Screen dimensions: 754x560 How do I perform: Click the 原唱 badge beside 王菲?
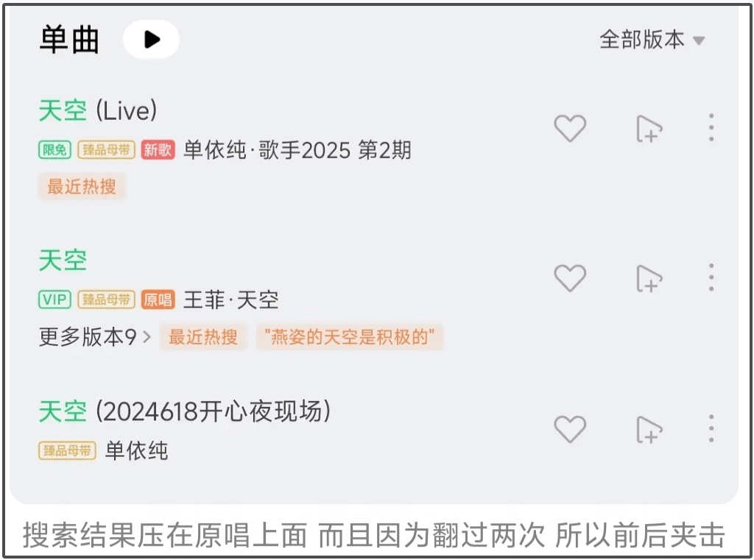pyautogui.click(x=158, y=300)
